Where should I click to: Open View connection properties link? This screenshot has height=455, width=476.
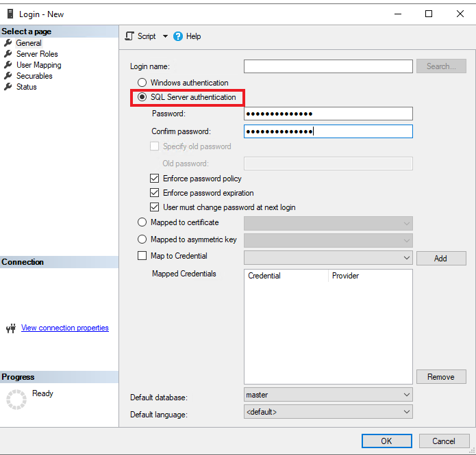64,328
